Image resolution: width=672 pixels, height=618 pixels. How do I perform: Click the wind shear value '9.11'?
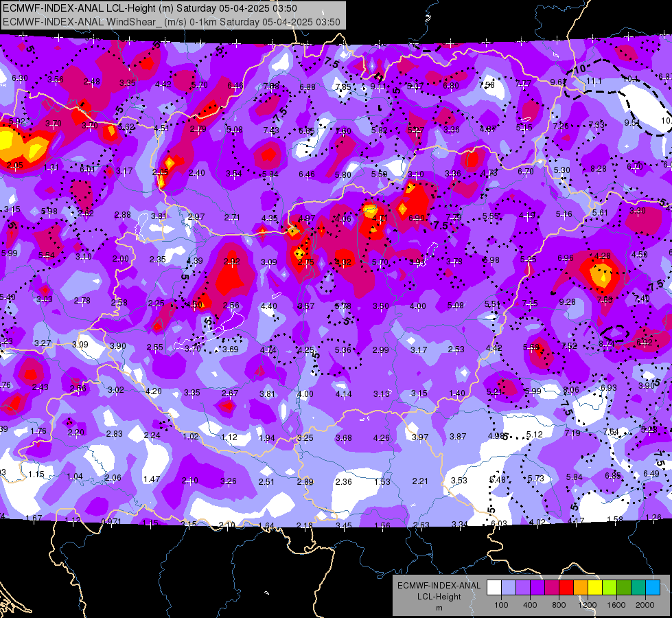[378, 87]
